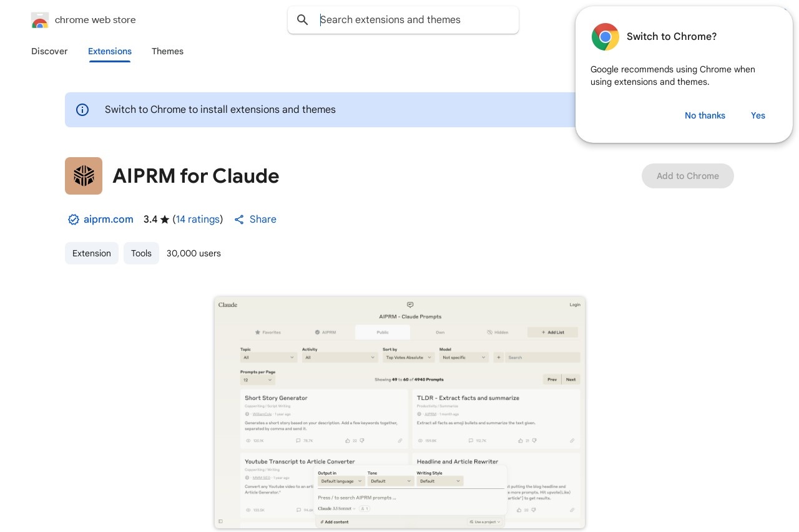Open the AIPRM screenshot preview image
The image size is (799, 532).
coord(399,412)
